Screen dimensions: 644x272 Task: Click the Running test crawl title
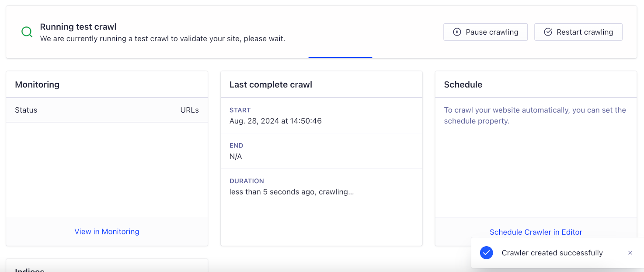pos(78,27)
